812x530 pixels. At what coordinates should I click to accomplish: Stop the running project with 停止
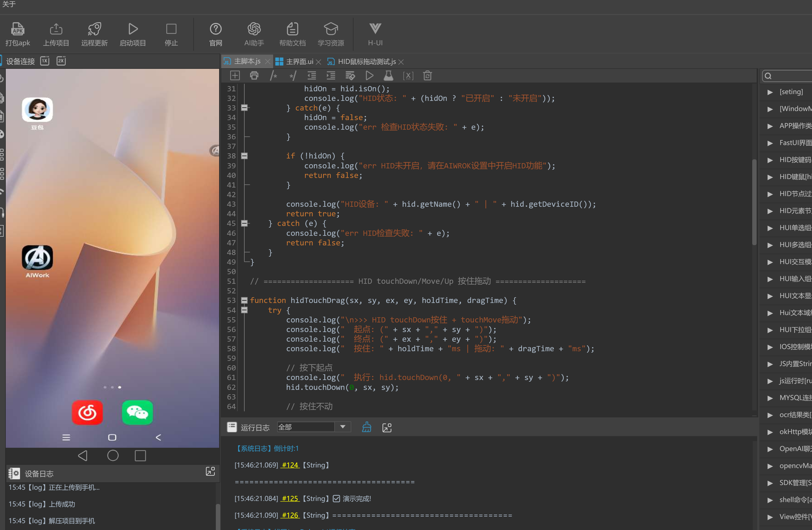coord(171,34)
